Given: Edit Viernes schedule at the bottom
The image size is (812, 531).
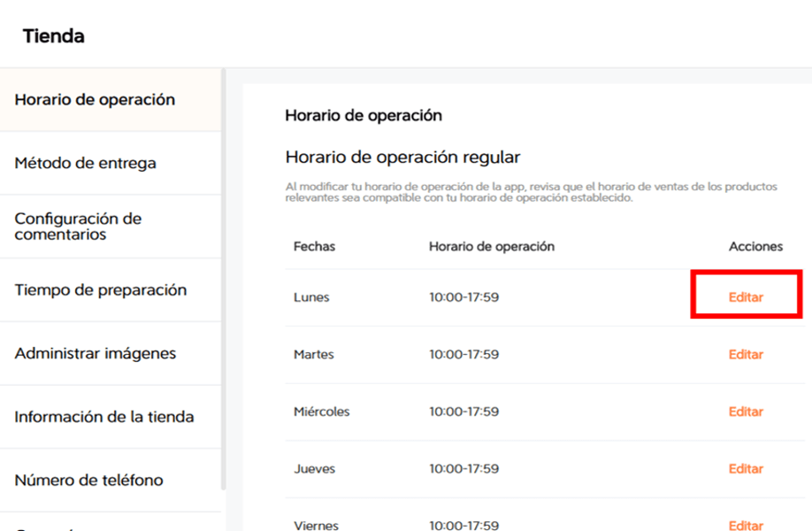Looking at the screenshot, I should (746, 524).
